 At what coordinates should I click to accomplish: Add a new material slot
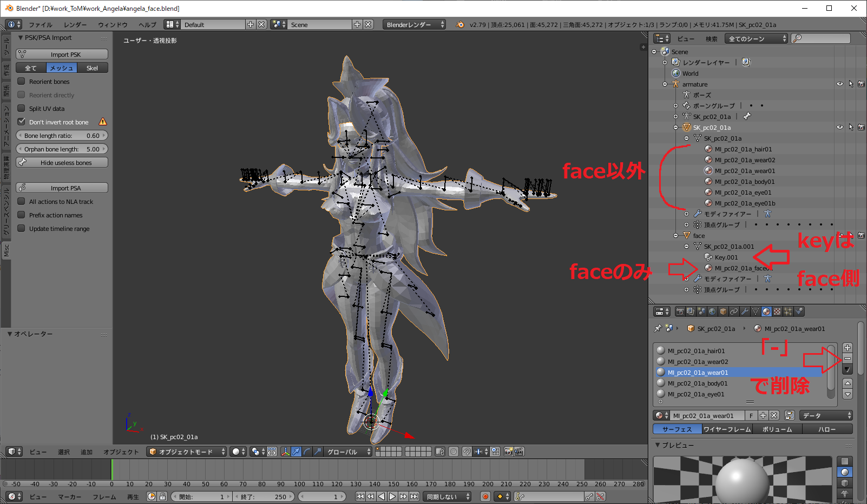coord(848,348)
